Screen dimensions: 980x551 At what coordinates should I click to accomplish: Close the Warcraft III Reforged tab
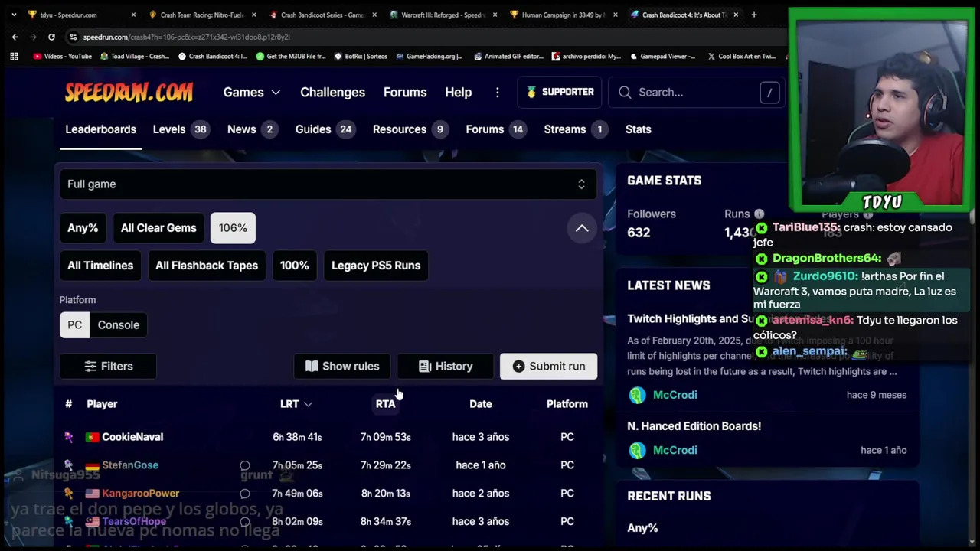495,15
